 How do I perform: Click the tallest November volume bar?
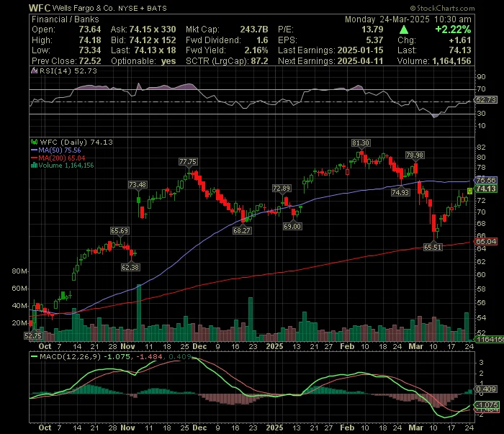pyautogui.click(x=139, y=312)
